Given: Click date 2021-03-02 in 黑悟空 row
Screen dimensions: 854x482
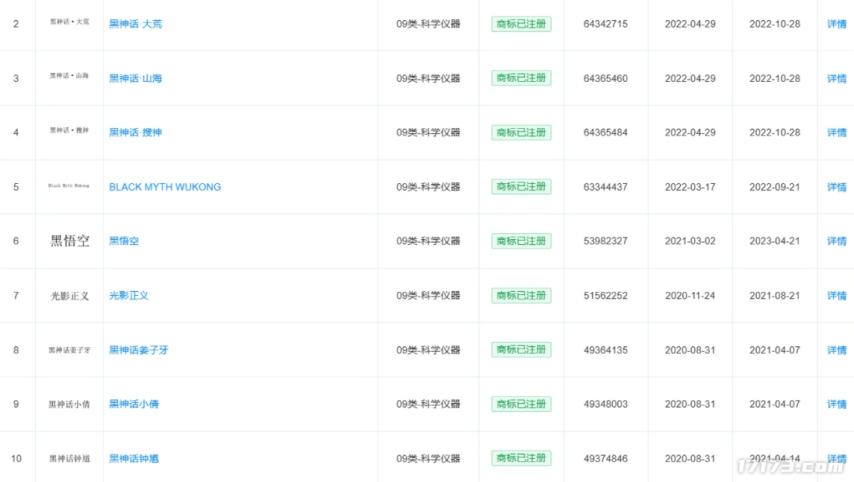Looking at the screenshot, I should [690, 241].
